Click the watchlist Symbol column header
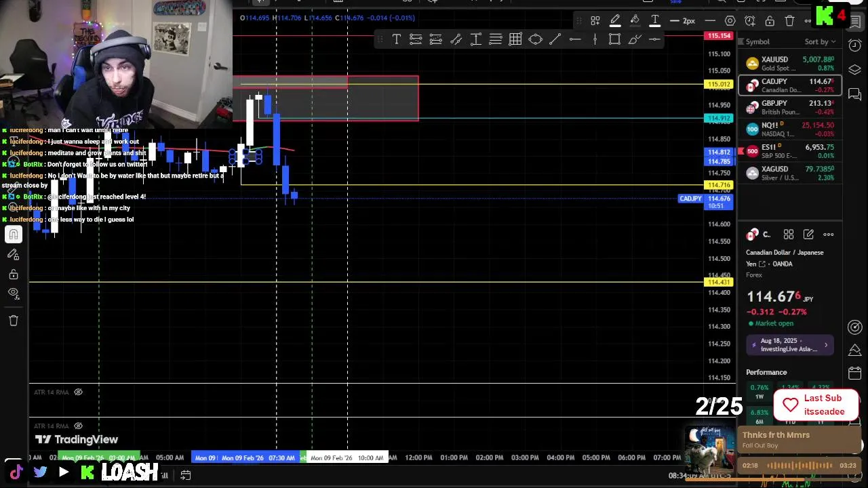 point(757,42)
